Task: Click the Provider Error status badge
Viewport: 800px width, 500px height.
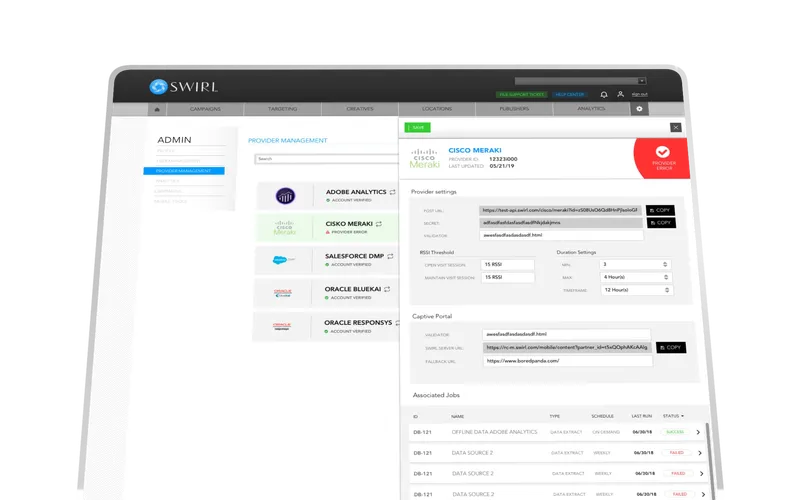Action: [x=663, y=158]
